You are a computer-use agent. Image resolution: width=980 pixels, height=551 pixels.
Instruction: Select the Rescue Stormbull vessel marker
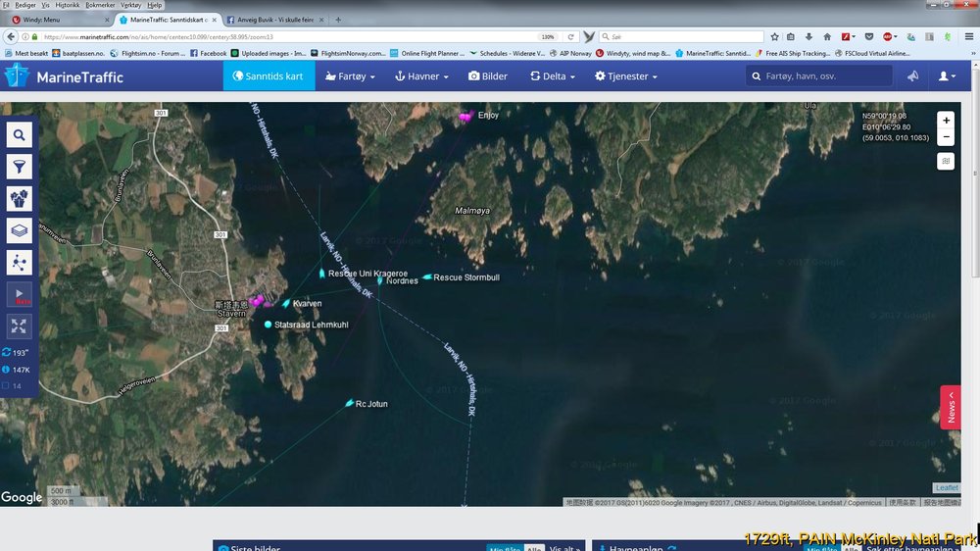[x=427, y=276]
